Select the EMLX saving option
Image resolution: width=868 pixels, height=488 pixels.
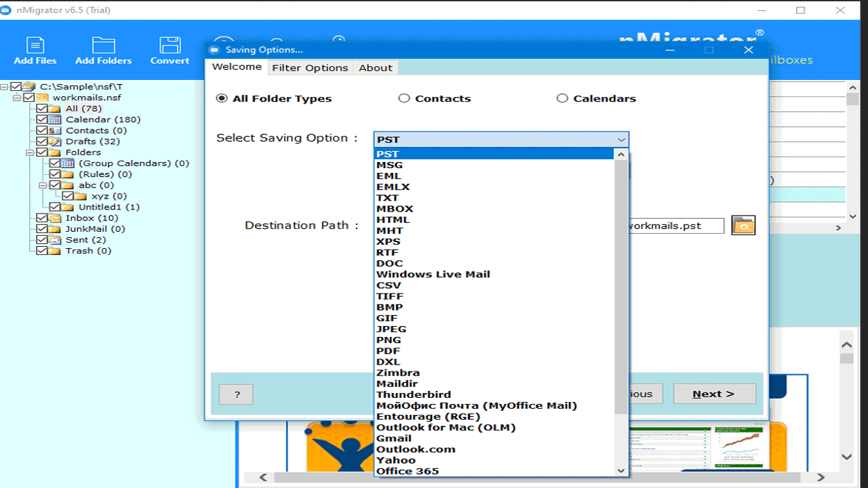pos(494,187)
